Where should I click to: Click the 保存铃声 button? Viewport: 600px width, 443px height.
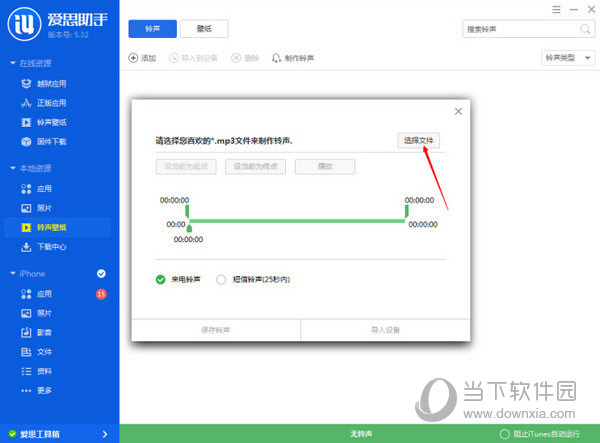(x=216, y=330)
